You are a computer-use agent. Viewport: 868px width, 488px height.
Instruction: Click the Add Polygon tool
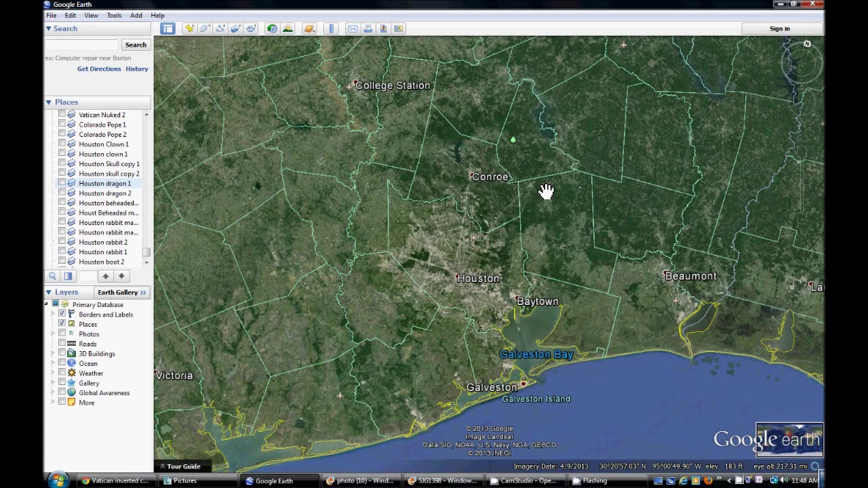[205, 28]
